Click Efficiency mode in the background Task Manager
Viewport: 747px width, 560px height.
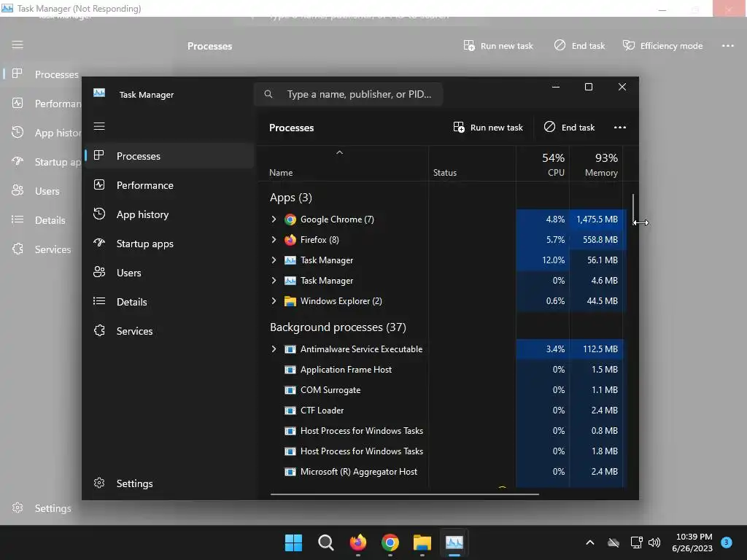pos(662,46)
